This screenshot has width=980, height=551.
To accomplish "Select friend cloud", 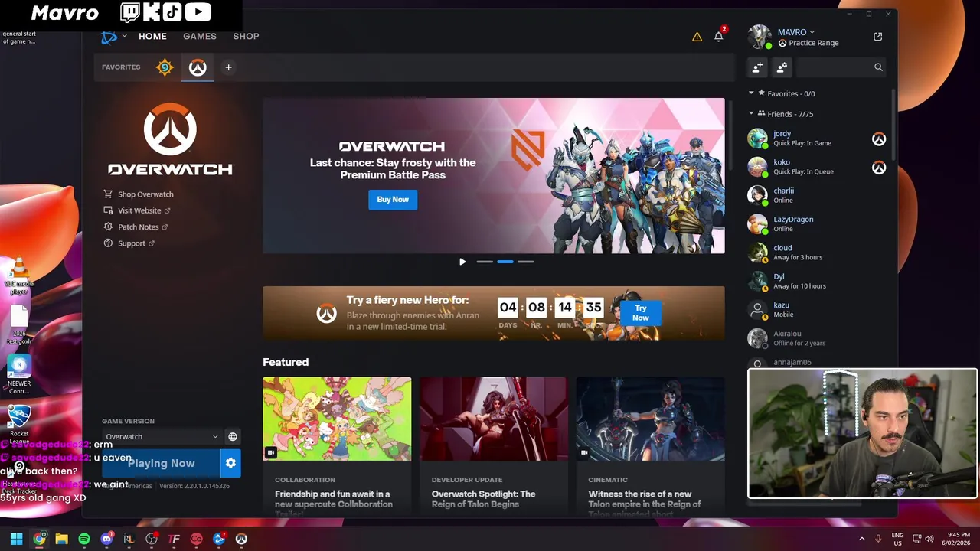I will (x=816, y=253).
